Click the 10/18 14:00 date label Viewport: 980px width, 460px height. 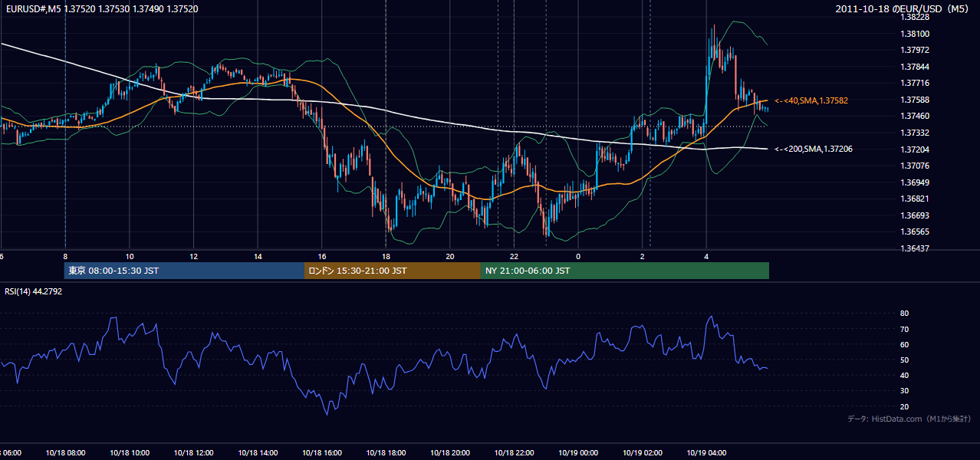click(x=258, y=453)
